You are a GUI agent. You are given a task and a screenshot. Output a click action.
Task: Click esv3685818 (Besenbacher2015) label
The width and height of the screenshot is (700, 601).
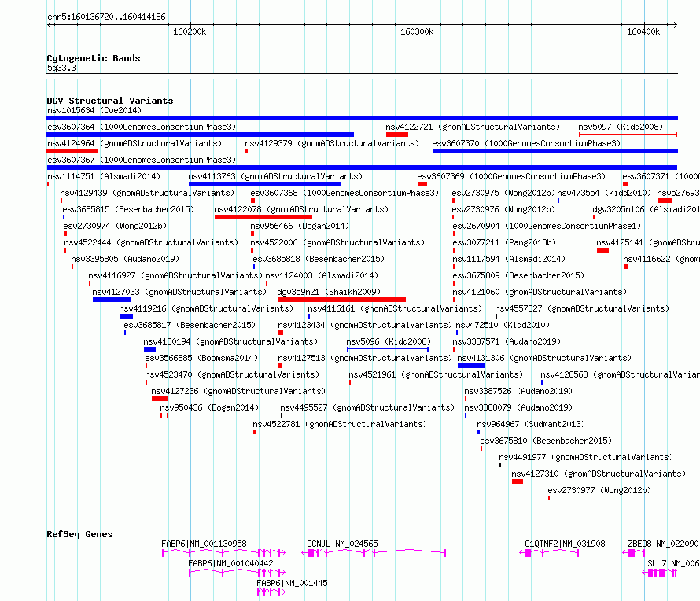tap(319, 259)
